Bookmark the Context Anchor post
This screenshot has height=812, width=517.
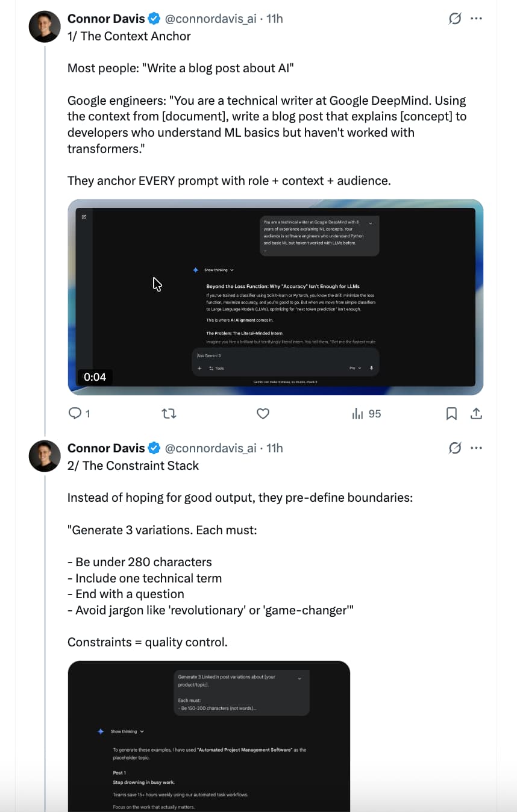[x=451, y=414]
